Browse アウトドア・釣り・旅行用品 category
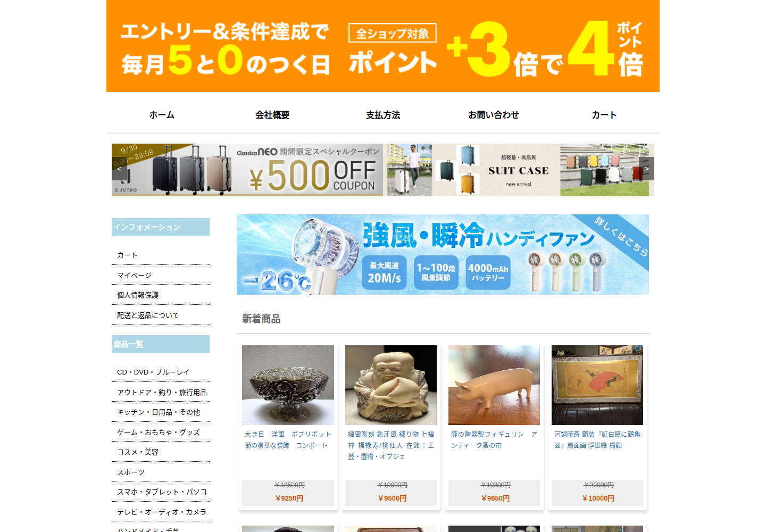This screenshot has height=532, width=766. (x=162, y=393)
